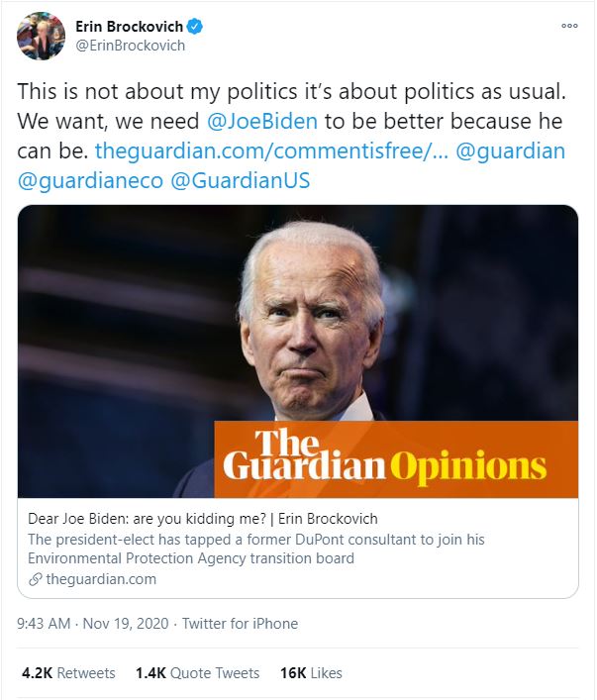This screenshot has width=597, height=700.
Task: Click the 'Dear Joe Biden' card headline
Action: click(202, 519)
